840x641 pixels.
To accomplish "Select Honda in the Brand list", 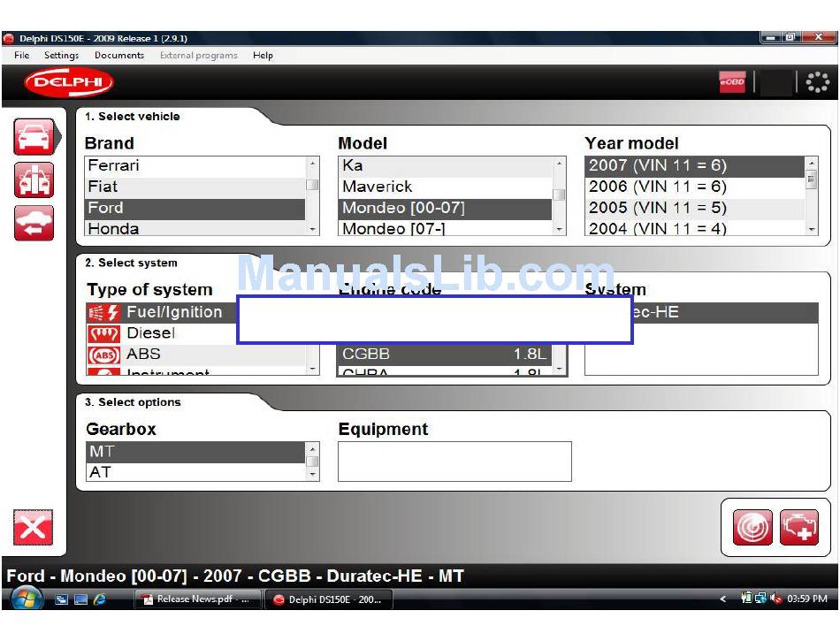I will (195, 228).
